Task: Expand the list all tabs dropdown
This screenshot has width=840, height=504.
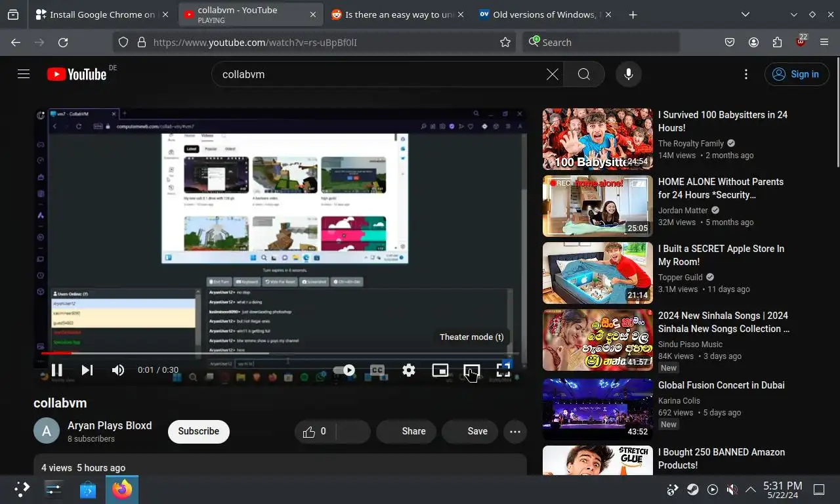Action: click(745, 14)
